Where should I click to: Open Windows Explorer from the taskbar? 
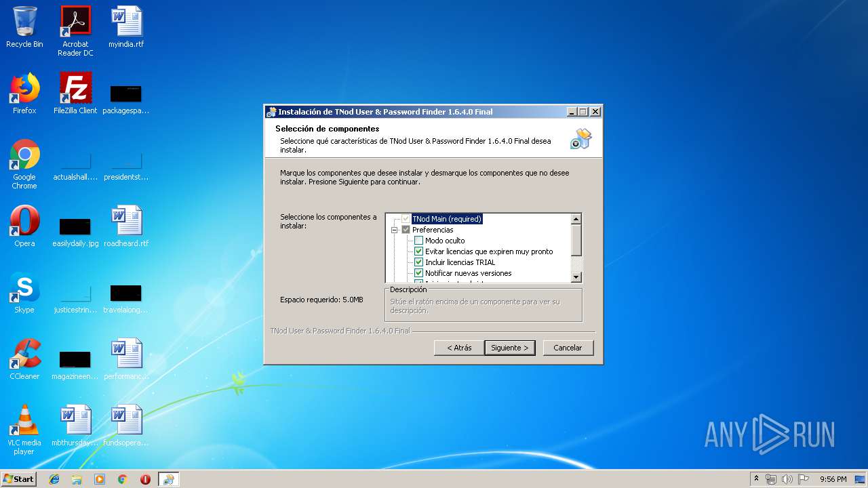77,479
